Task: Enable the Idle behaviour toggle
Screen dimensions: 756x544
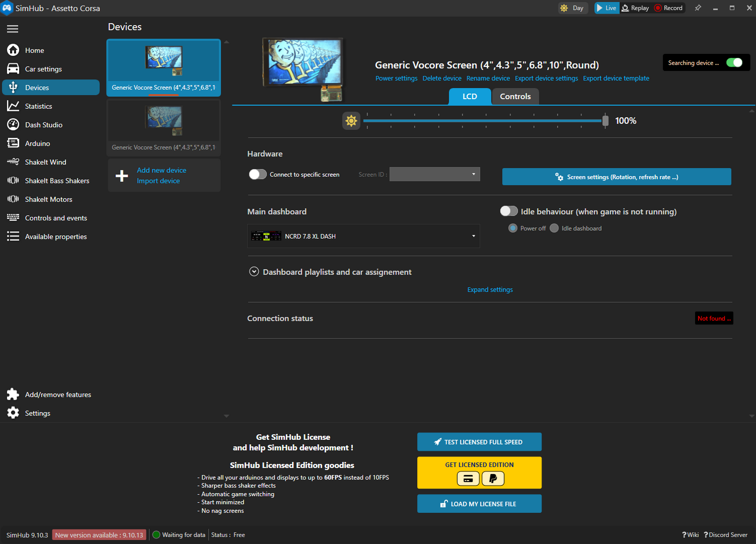Action: click(x=509, y=211)
